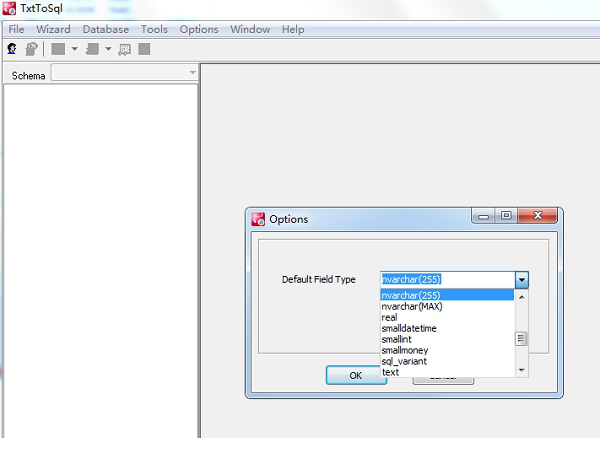Choose smalldatetime from the type list
Image resolution: width=600 pixels, height=455 pixels.
(447, 328)
